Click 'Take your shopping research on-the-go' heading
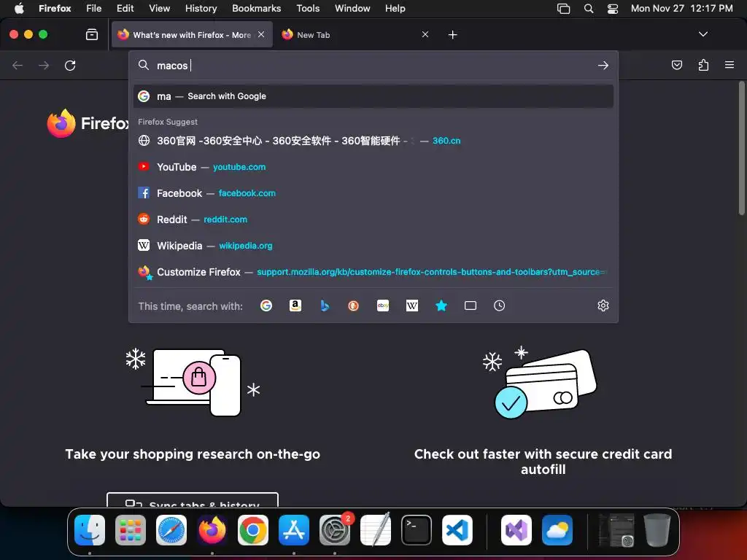The image size is (747, 560). coord(193,454)
